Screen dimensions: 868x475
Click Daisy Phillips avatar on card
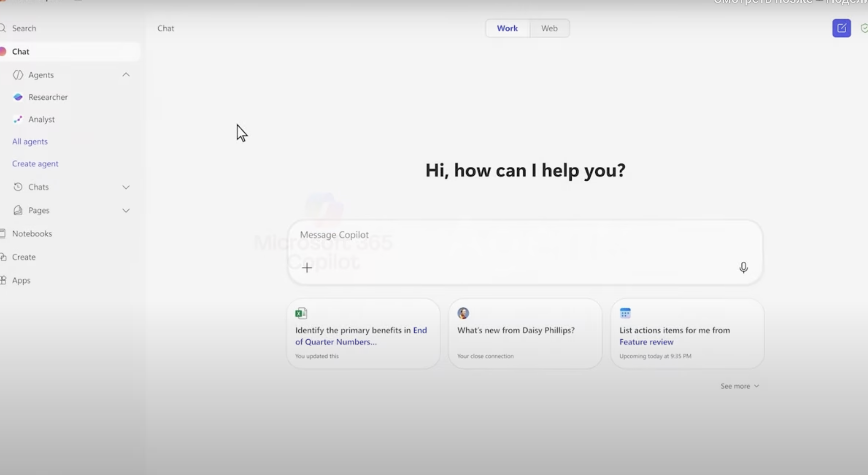[463, 313]
